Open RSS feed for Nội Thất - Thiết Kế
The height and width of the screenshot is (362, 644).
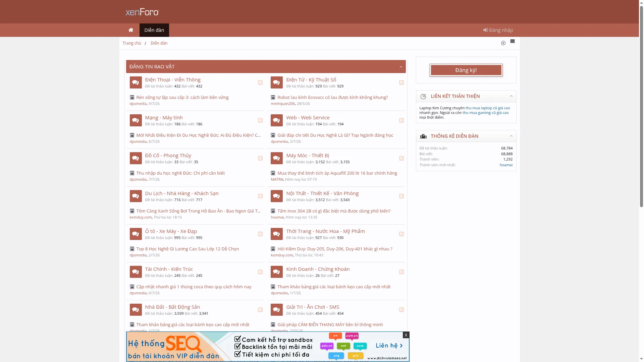point(401,196)
